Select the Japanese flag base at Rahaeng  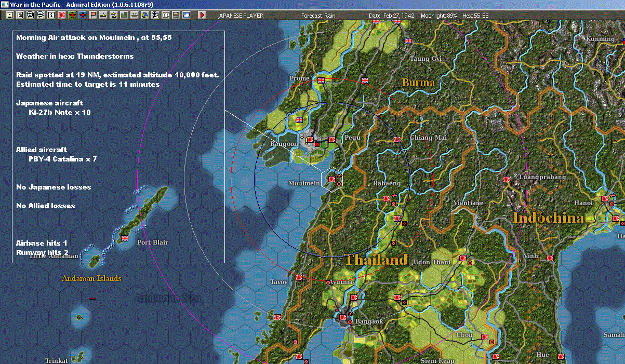[387, 198]
